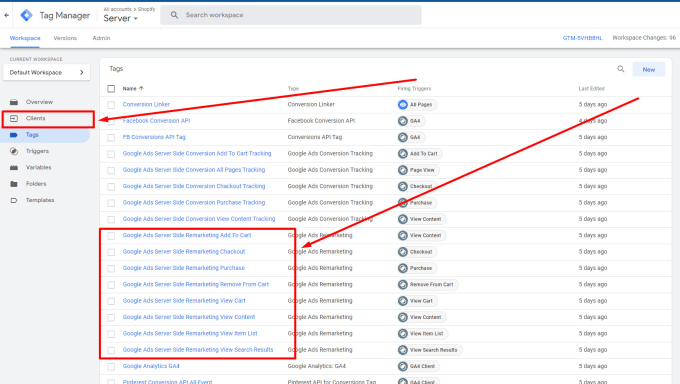Screen dimensions: 680x384
Task: Check the Conversion Purchase Tracking row checkbox
Action: 111,203
